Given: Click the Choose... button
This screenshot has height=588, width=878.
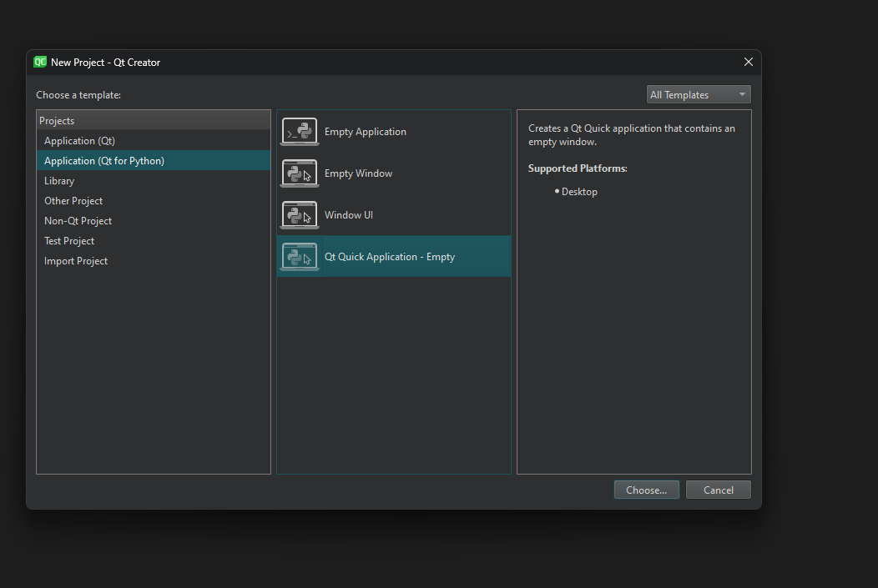Looking at the screenshot, I should pyautogui.click(x=647, y=490).
